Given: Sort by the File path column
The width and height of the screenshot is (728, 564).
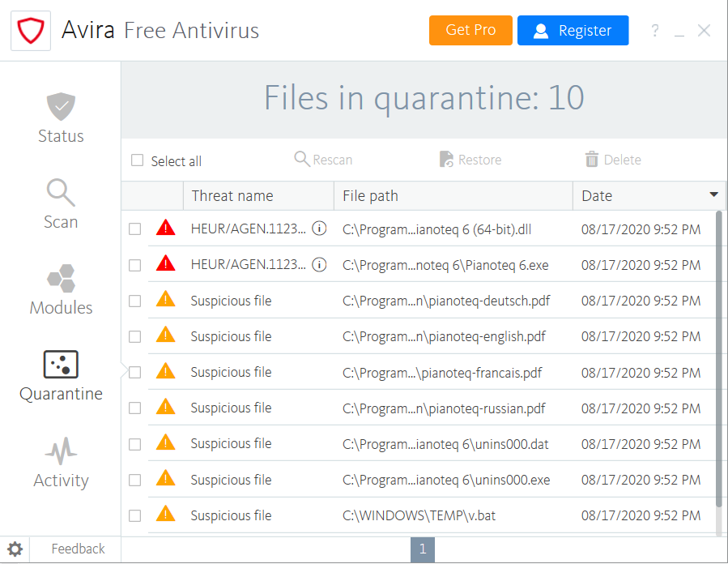Looking at the screenshot, I should [453, 195].
